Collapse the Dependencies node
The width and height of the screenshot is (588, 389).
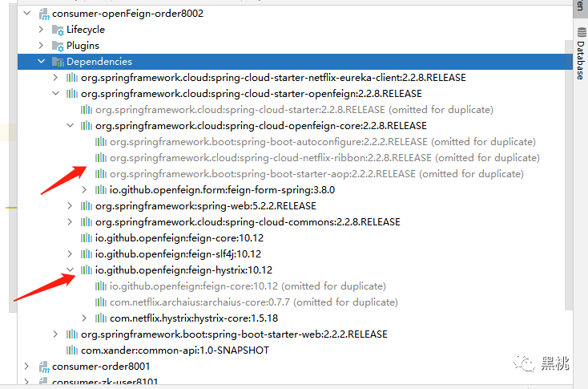pyautogui.click(x=41, y=61)
